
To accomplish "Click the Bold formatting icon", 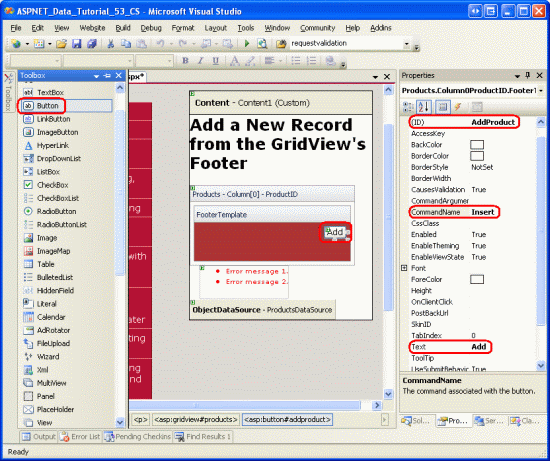I will [x=185, y=61].
